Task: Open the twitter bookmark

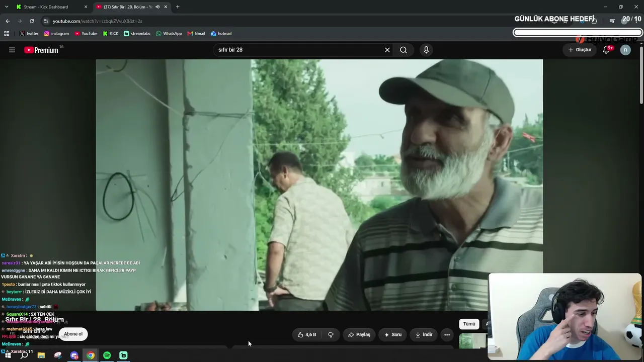Action: click(x=29, y=34)
